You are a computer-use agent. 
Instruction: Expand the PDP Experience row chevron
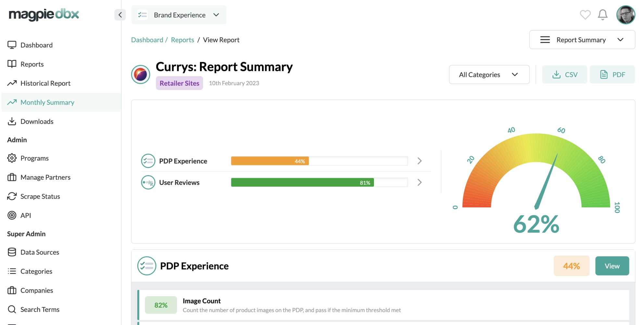point(420,161)
